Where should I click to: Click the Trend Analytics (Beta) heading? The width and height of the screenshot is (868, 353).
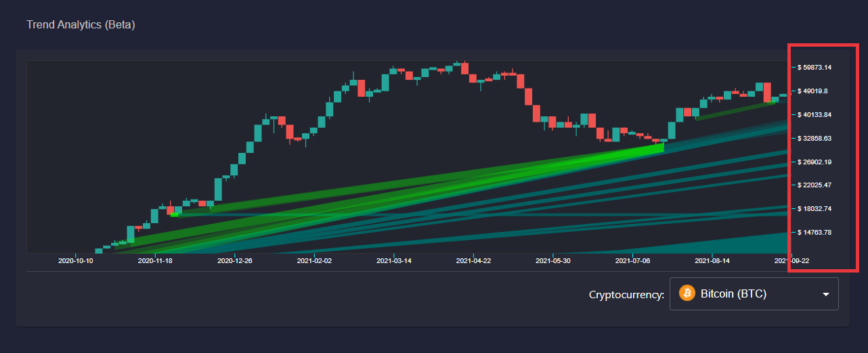pyautogui.click(x=81, y=25)
